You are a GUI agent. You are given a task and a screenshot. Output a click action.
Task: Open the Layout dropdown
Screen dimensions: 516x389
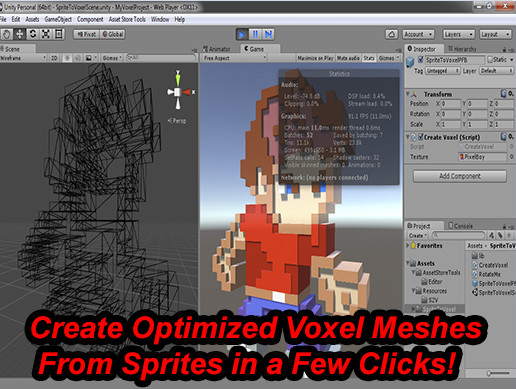click(x=495, y=34)
